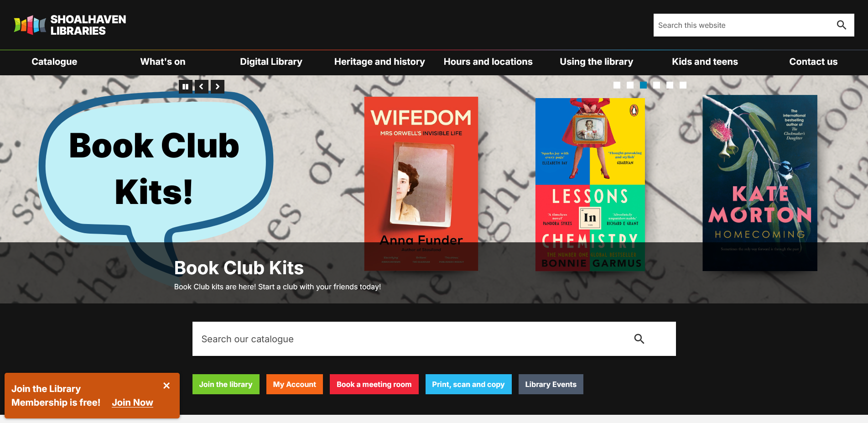Open the Catalogue menu
Viewport: 868px width, 423px height.
54,62
